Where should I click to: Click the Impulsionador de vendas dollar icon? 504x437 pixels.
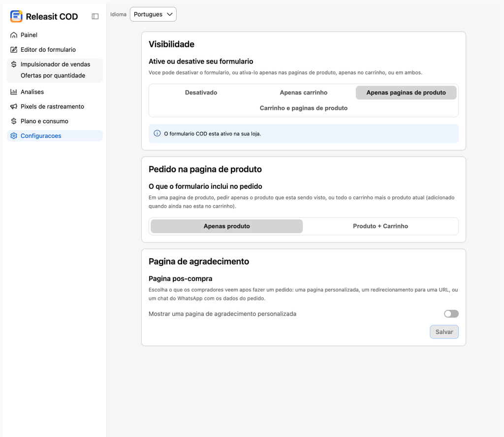coord(13,64)
